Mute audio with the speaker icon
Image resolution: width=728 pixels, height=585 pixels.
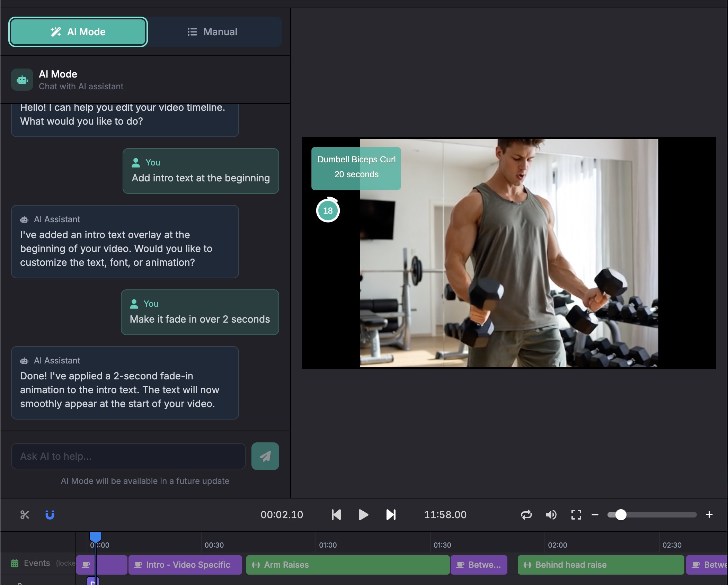[551, 515]
